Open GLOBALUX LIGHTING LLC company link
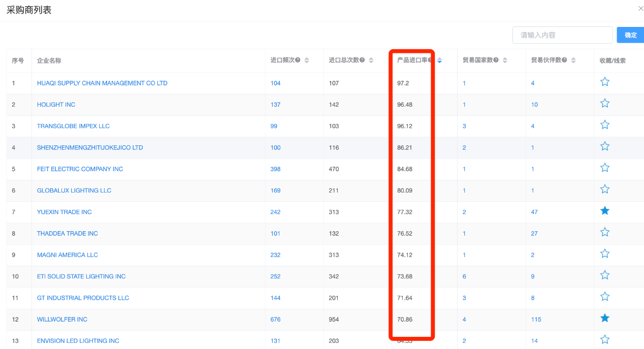This screenshot has width=644, height=349. (74, 191)
